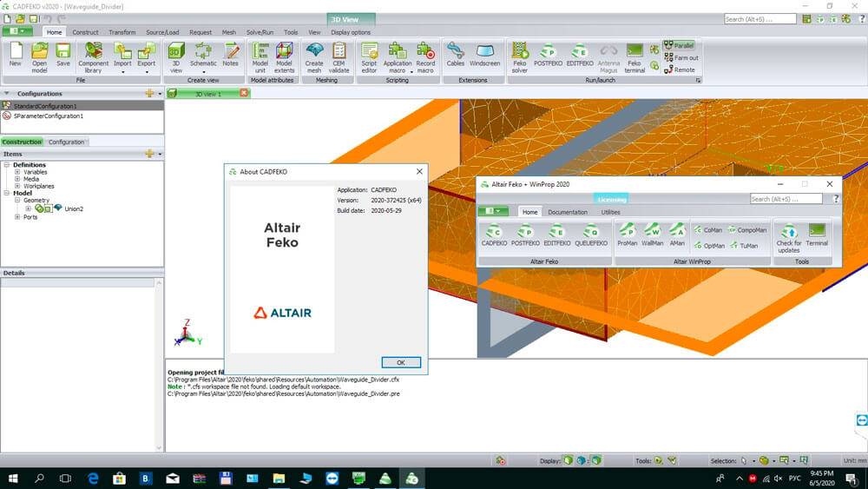Click OK in the About CADFEKO dialog
This screenshot has height=489, width=868.
point(400,362)
